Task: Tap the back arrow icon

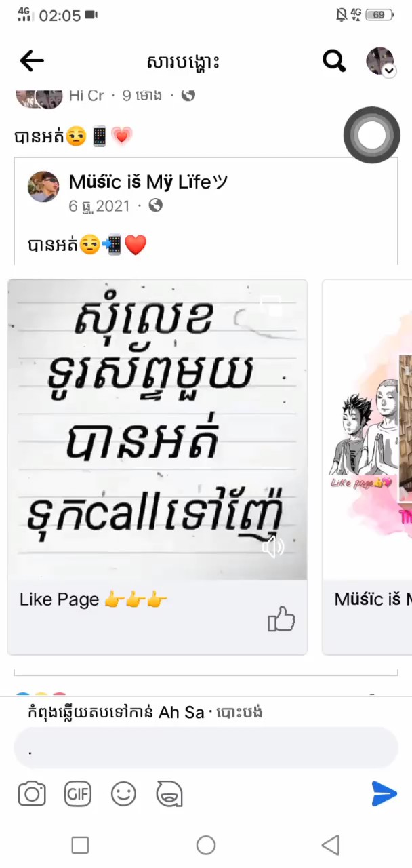Action: (32, 61)
